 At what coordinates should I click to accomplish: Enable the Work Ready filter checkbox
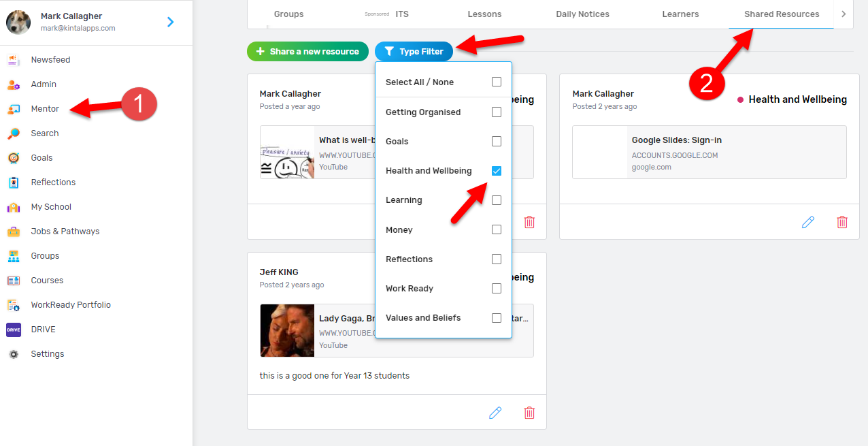pos(497,289)
